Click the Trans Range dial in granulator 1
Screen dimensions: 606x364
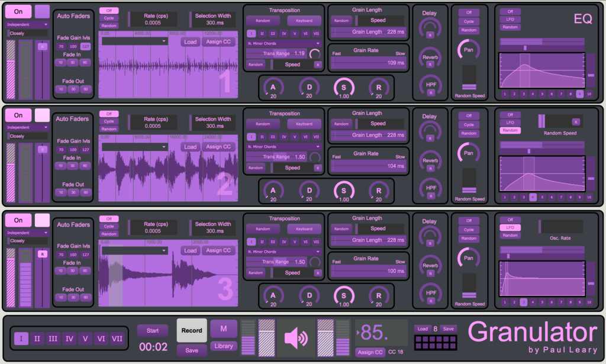pos(315,54)
